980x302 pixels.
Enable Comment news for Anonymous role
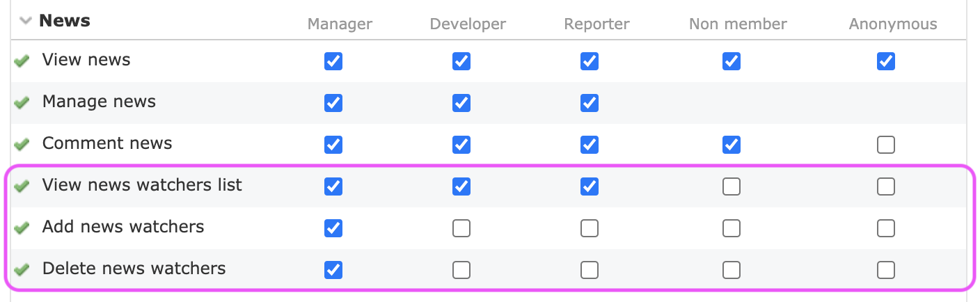[x=886, y=145]
